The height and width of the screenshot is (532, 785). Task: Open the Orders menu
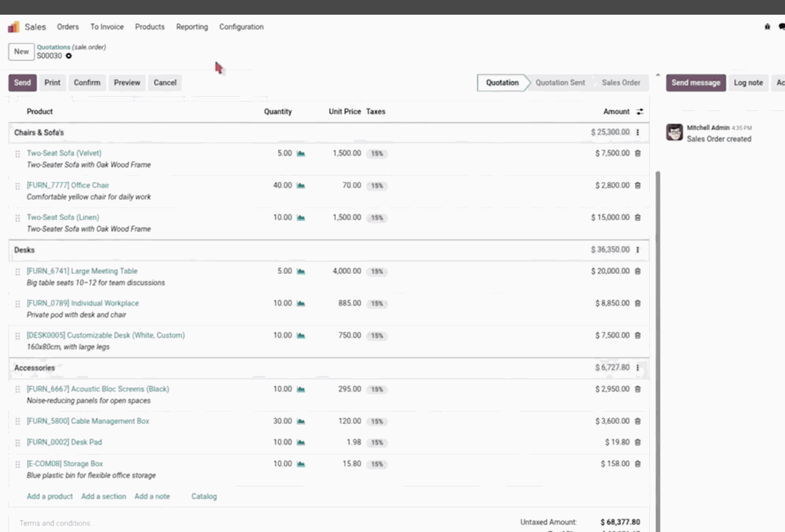click(67, 27)
